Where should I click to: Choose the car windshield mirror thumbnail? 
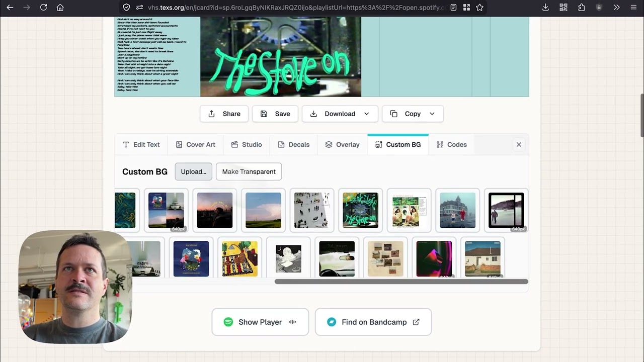[x=337, y=258]
